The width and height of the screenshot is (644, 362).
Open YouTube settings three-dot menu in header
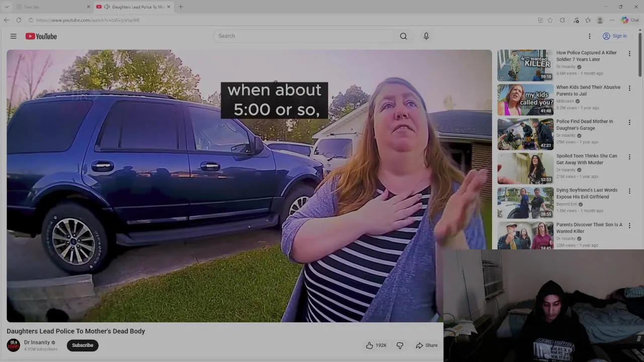coord(590,36)
